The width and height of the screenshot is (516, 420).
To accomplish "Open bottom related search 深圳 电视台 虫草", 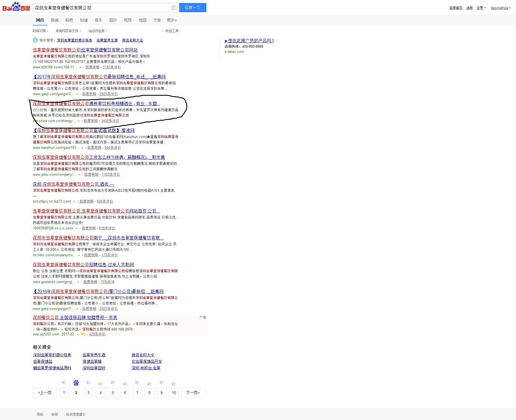I will point(146,368).
